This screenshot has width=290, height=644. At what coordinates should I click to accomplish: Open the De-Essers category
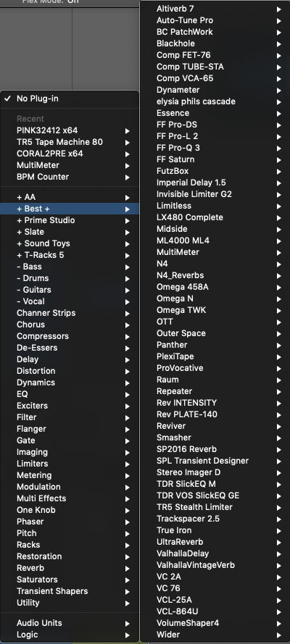coord(70,348)
